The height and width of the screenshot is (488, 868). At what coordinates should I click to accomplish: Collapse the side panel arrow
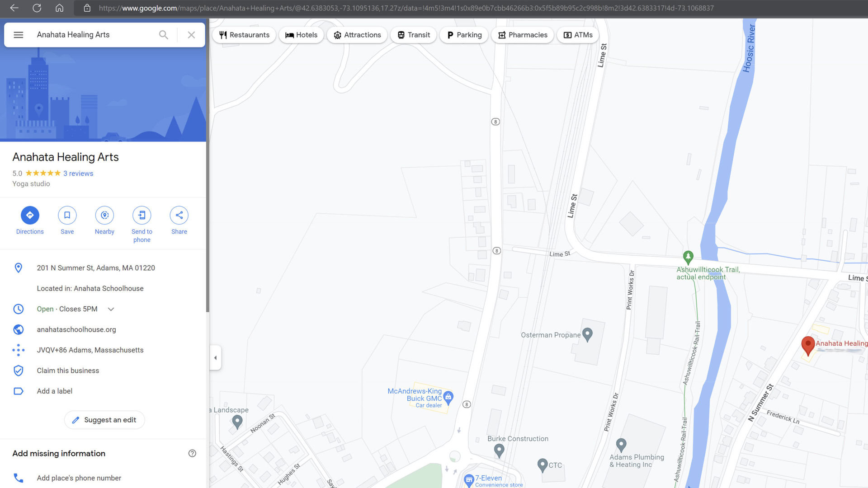(216, 357)
